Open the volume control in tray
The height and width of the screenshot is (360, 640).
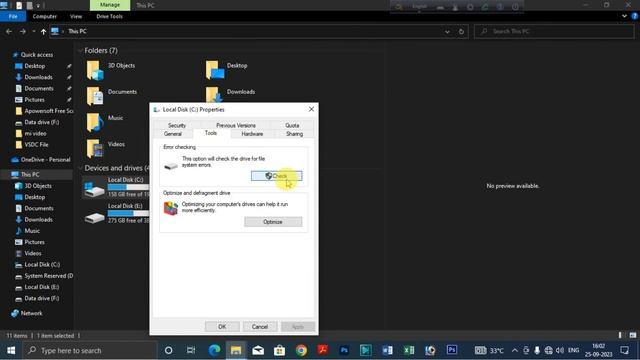[x=560, y=350]
